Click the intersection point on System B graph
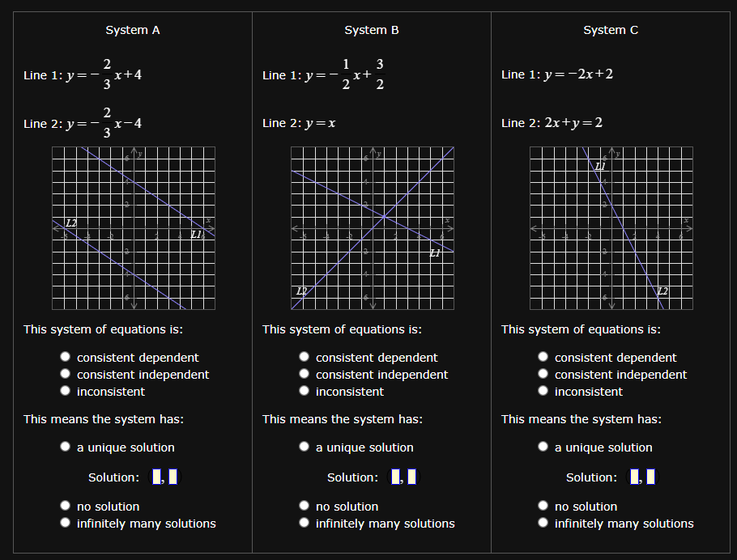The width and height of the screenshot is (737, 560). tap(382, 217)
